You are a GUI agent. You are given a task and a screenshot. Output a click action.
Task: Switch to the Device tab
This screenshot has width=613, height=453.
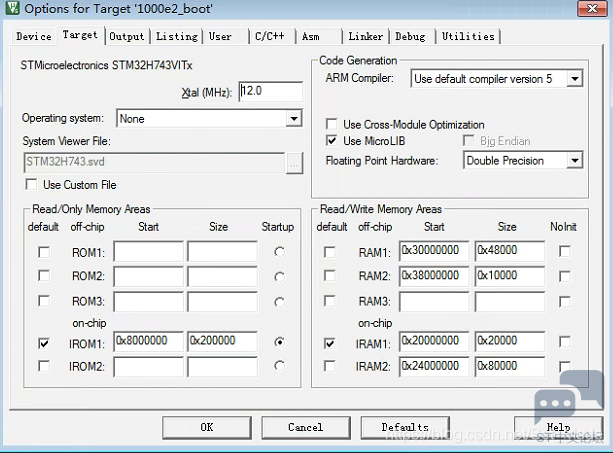34,37
